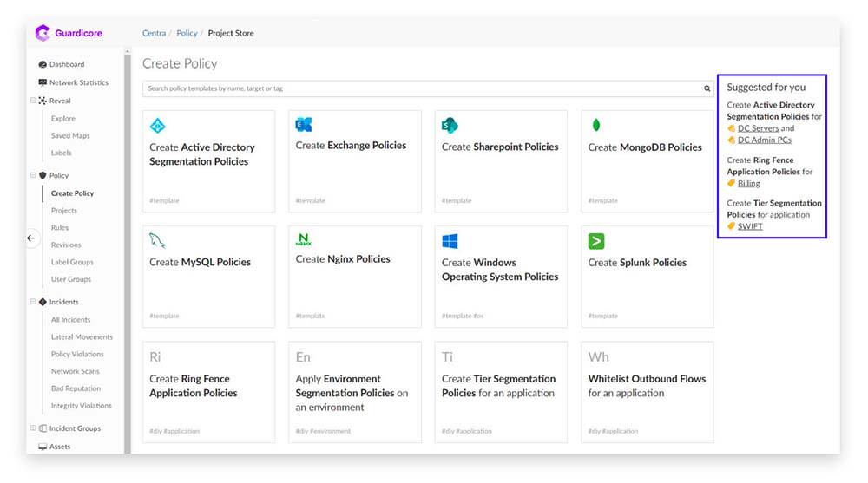Click the Nginx logo icon

point(304,239)
